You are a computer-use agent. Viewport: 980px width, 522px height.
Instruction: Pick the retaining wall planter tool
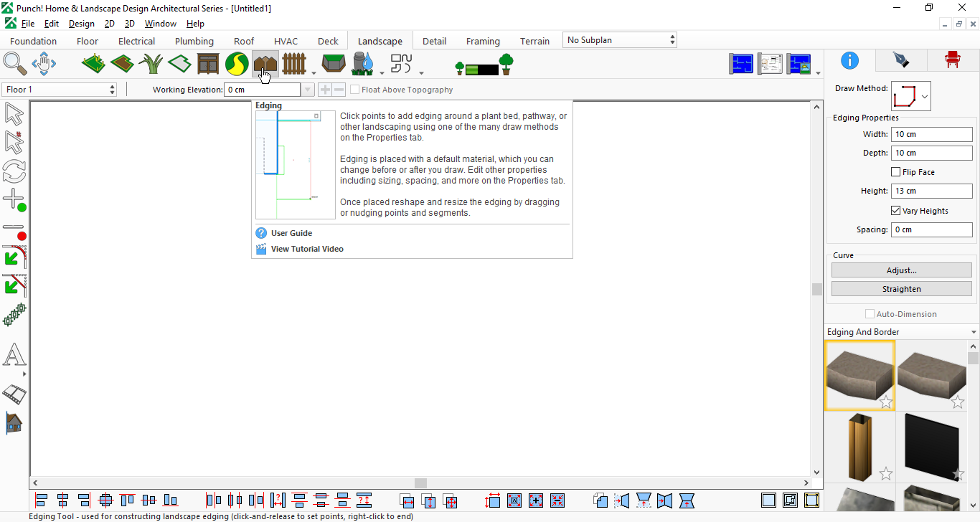pyautogui.click(x=334, y=64)
